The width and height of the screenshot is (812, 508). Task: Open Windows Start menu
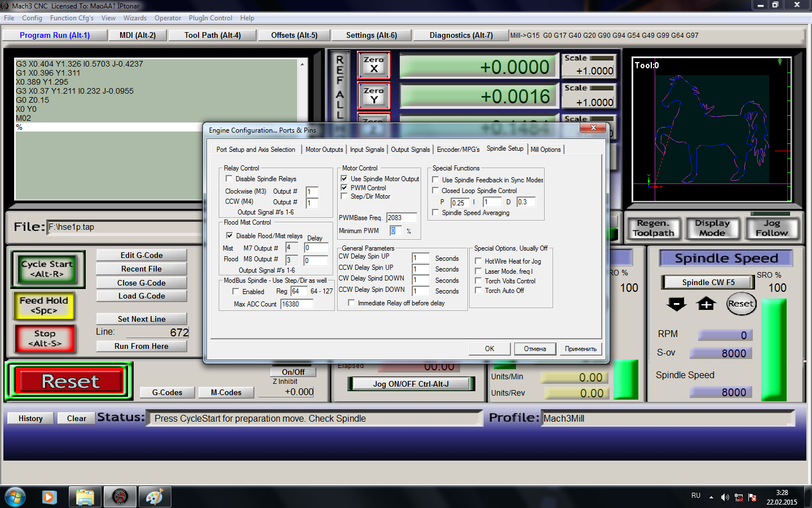15,497
